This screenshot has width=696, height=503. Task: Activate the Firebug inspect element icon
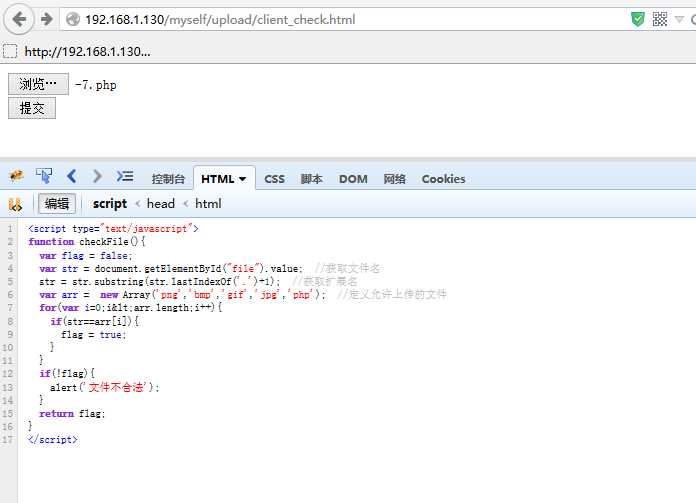click(44, 176)
